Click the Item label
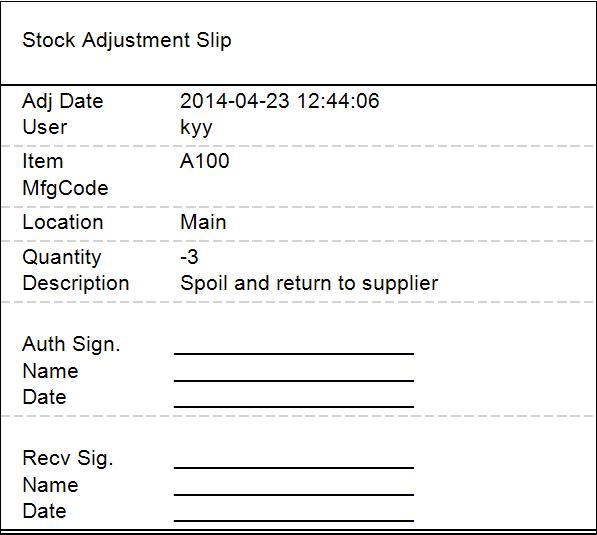This screenshot has height=535, width=597. point(43,161)
